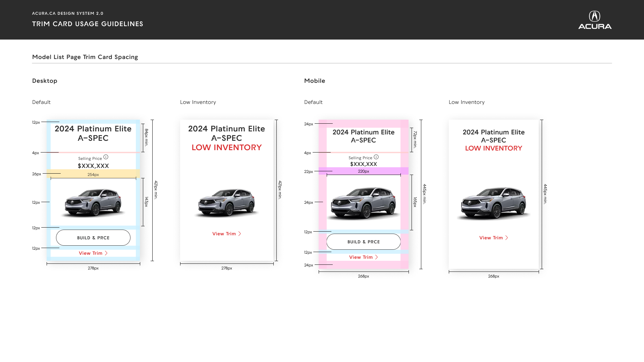The width and height of the screenshot is (644, 362).
Task: Click chevron on mobile Low Inventory View Trim
Action: pyautogui.click(x=506, y=238)
